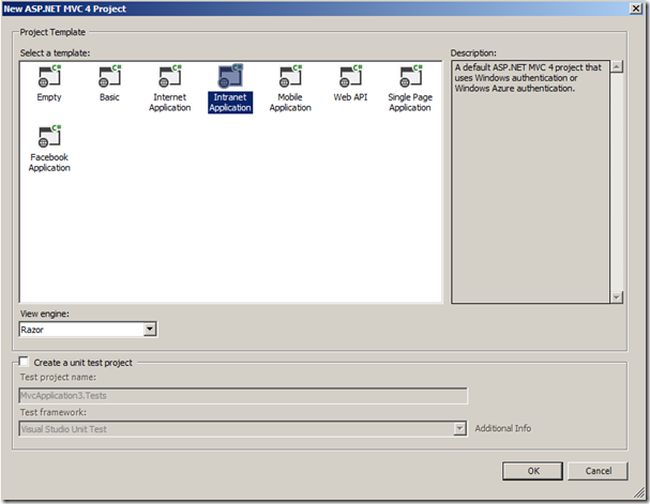Click the Internet Application label

click(170, 102)
